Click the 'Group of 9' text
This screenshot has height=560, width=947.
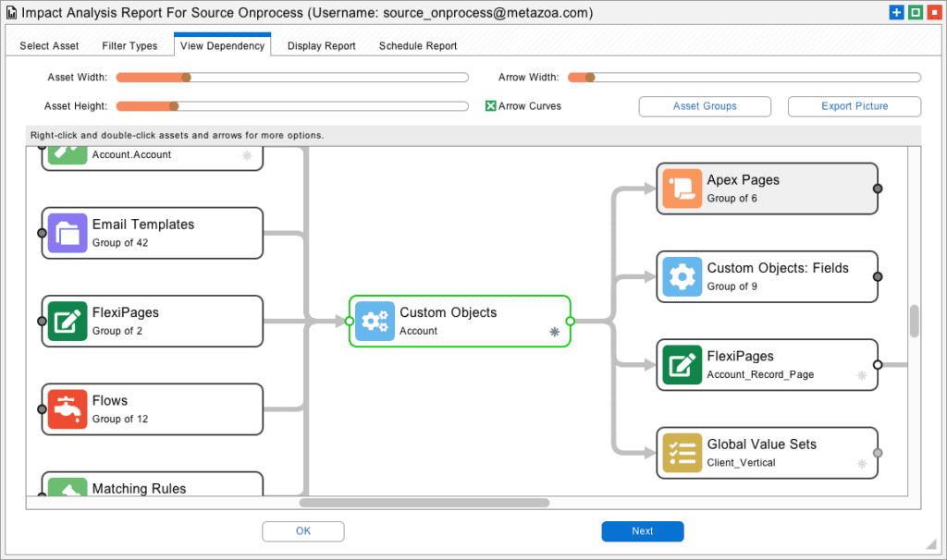click(x=732, y=286)
